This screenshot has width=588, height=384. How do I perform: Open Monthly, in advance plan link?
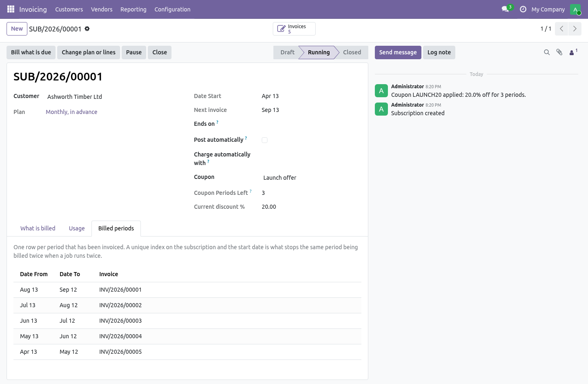click(71, 112)
